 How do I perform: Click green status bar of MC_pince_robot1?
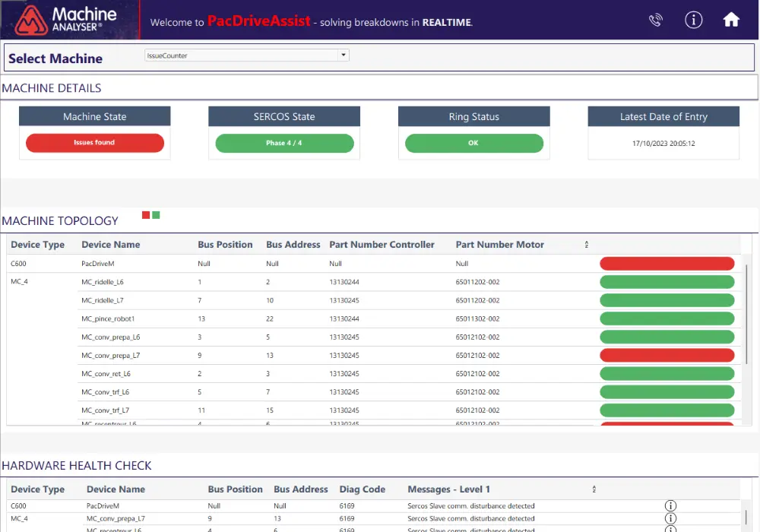coord(667,318)
